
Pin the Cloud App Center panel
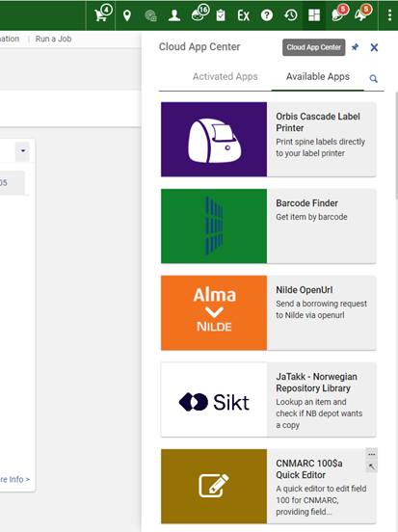click(x=355, y=47)
